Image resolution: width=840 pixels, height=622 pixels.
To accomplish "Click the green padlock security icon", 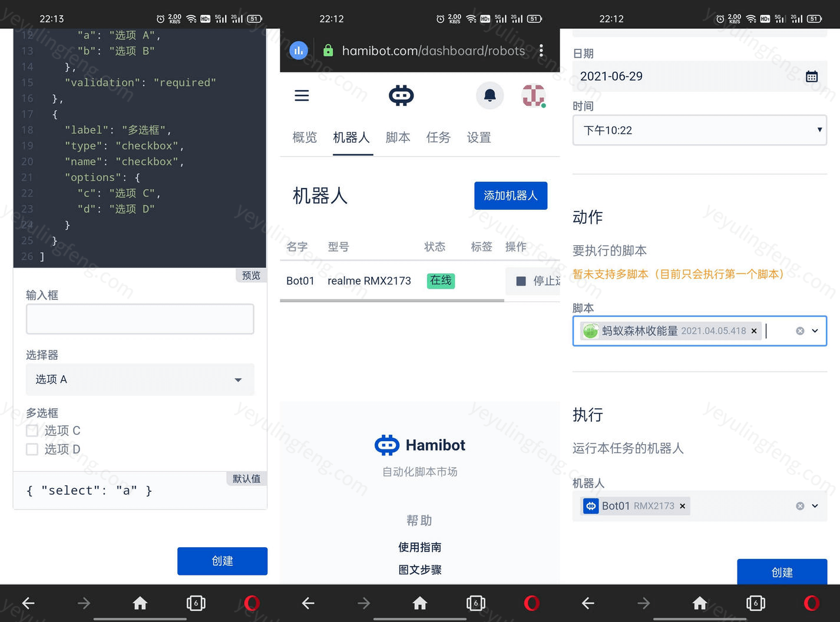I will [328, 51].
